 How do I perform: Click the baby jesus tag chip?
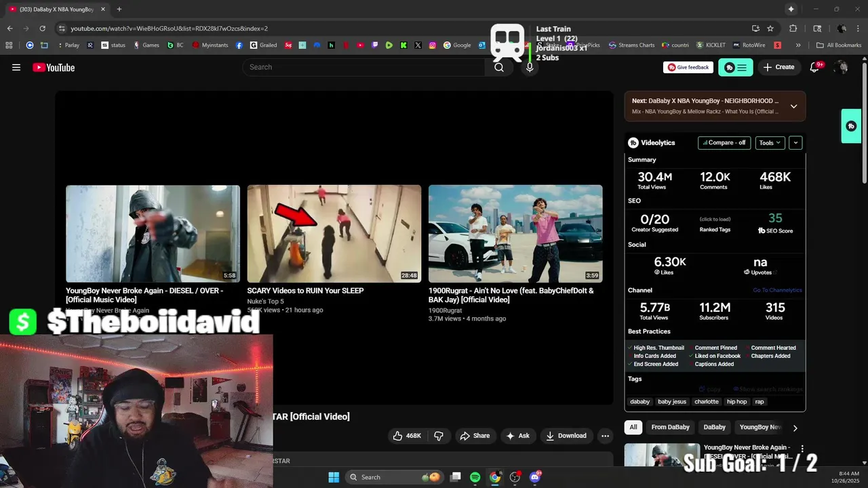(672, 402)
